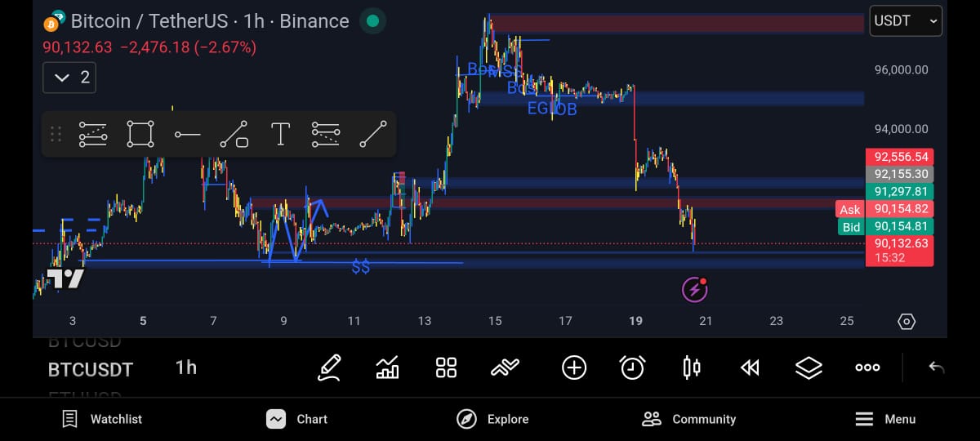
Task: Go to the Explore tab
Action: point(492,419)
